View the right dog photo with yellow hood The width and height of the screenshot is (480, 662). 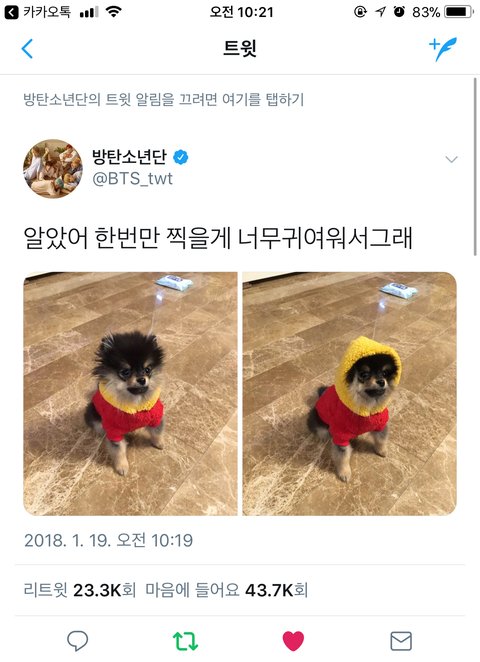point(350,393)
